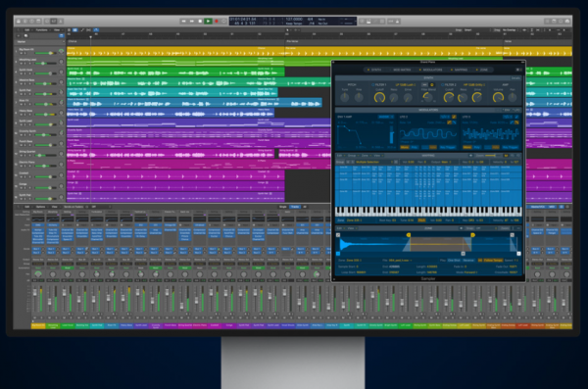The width and height of the screenshot is (588, 389).
Task: Select Poly mode on LFO 3
Action: (476, 147)
